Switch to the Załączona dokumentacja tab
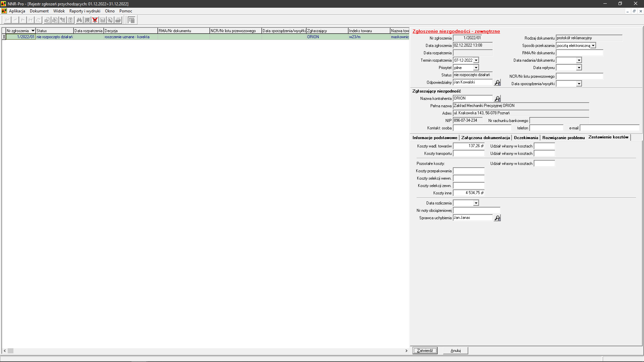This screenshot has width=644, height=362. (x=485, y=138)
